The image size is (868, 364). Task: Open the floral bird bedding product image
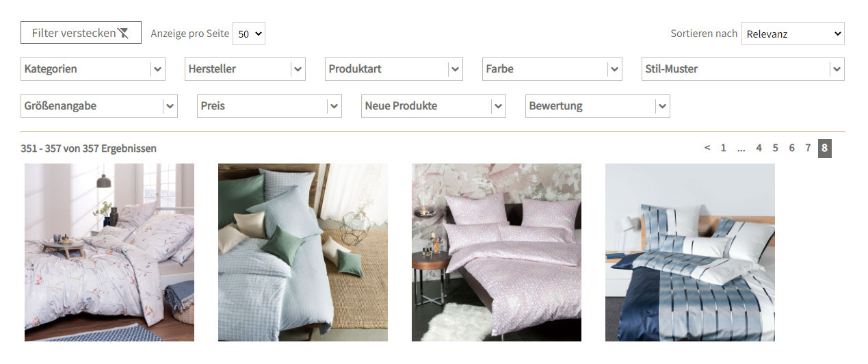pyautogui.click(x=109, y=252)
